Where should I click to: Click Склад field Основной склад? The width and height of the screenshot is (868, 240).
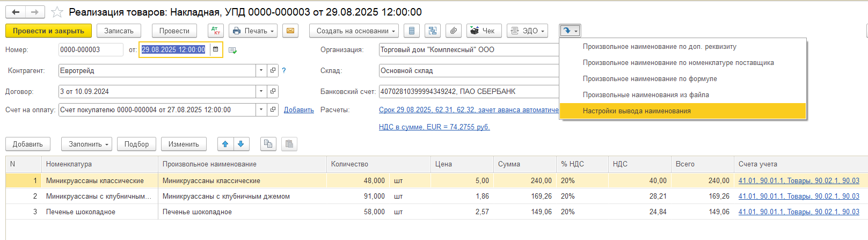pyautogui.click(x=469, y=70)
